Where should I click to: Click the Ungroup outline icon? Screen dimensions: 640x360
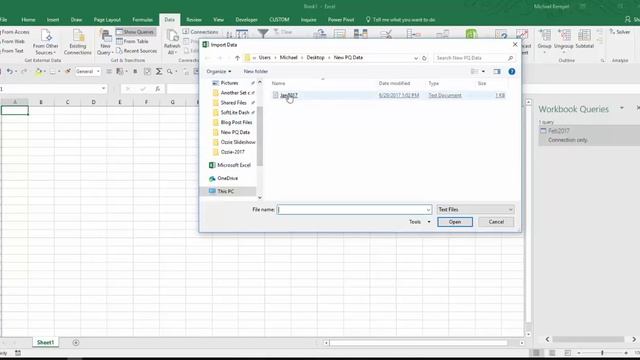click(564, 40)
